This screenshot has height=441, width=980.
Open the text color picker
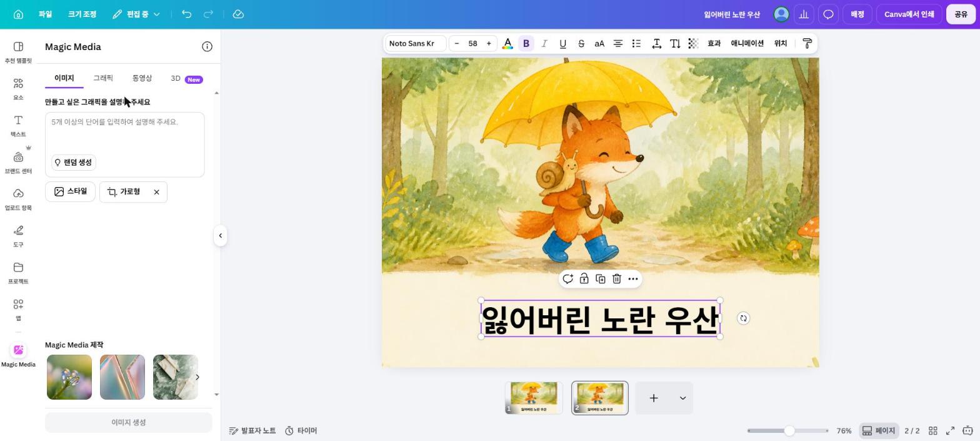pyautogui.click(x=507, y=43)
